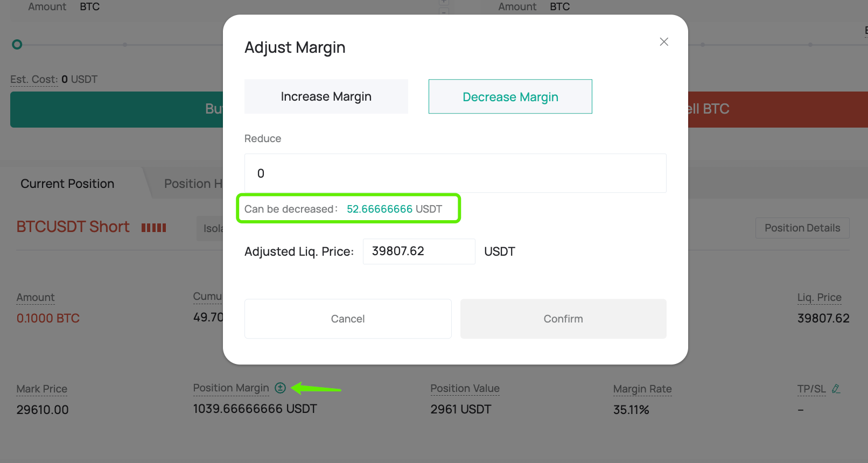The width and height of the screenshot is (868, 463).
Task: Click the buy amount slider handle
Action: pyautogui.click(x=17, y=44)
